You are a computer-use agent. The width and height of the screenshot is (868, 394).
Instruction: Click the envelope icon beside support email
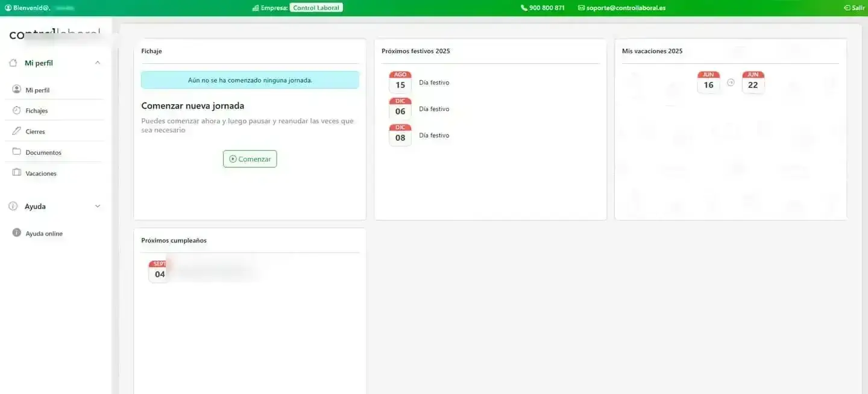[x=581, y=8]
